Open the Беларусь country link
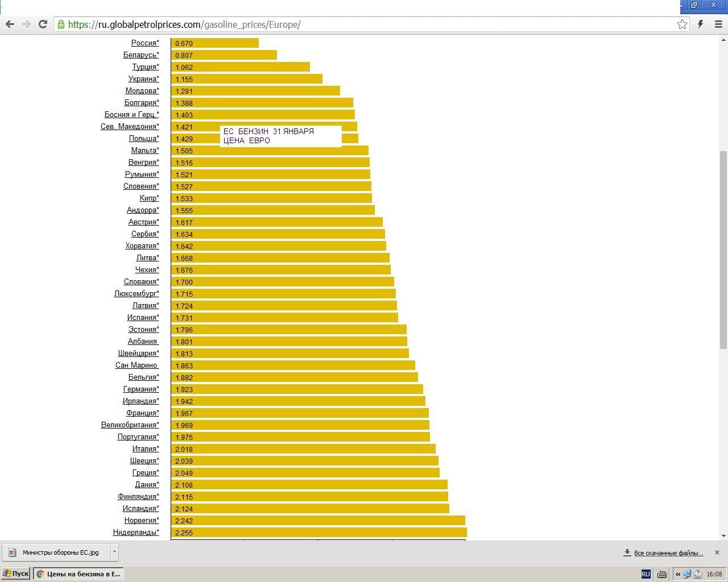This screenshot has height=582, width=728. coord(141,55)
